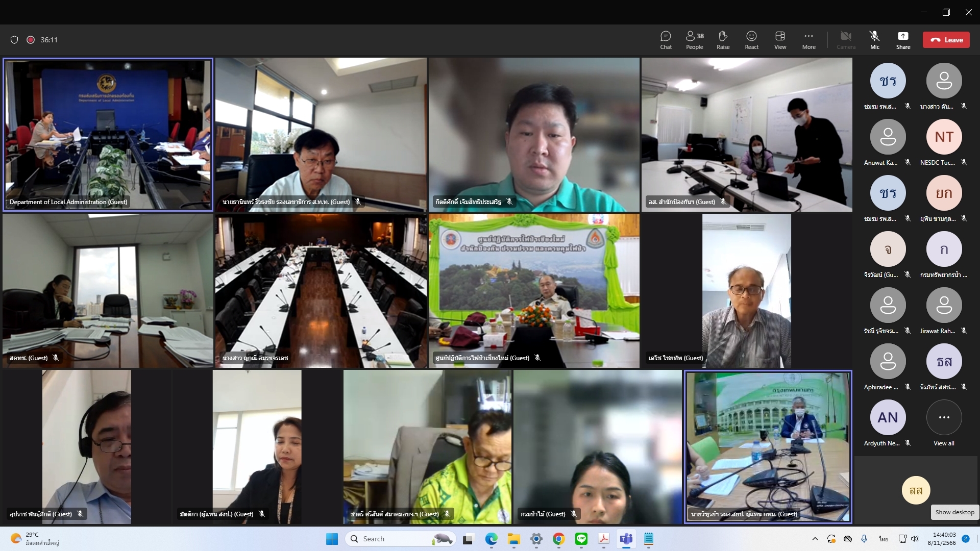
Task: Switch keyboard language indicator ไทย
Action: pyautogui.click(x=884, y=539)
